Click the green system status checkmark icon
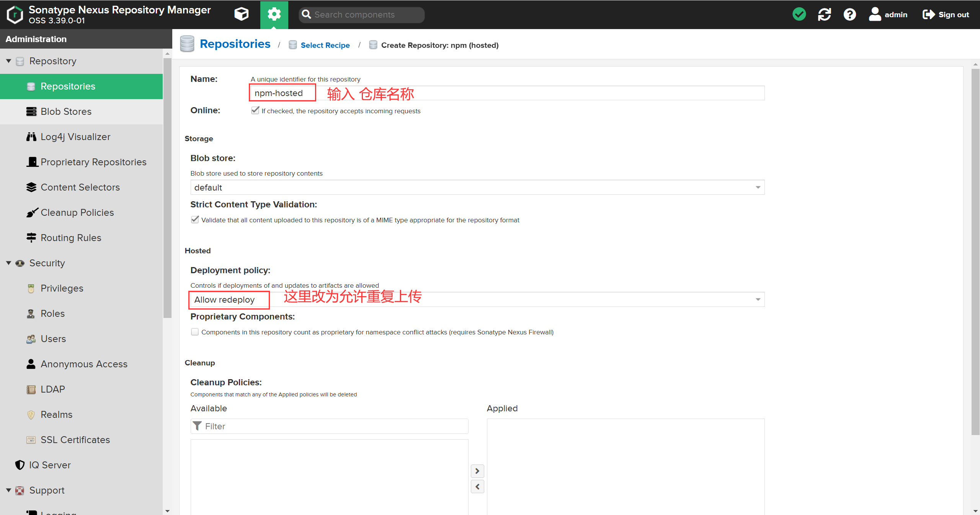This screenshot has height=515, width=980. point(799,15)
